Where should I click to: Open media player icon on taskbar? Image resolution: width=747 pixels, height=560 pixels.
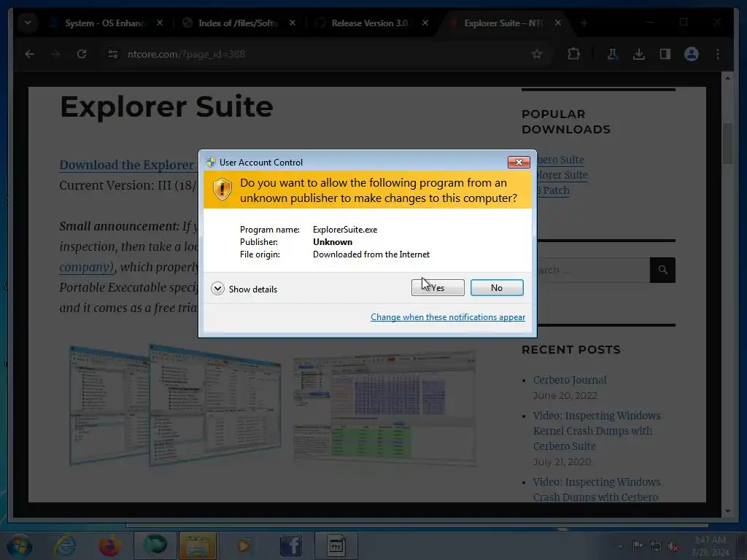coord(244,545)
